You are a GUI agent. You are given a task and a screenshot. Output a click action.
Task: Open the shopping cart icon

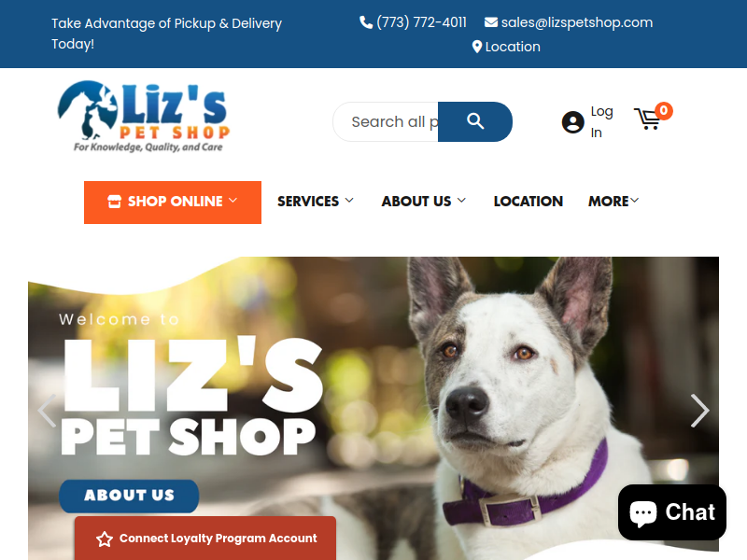647,119
